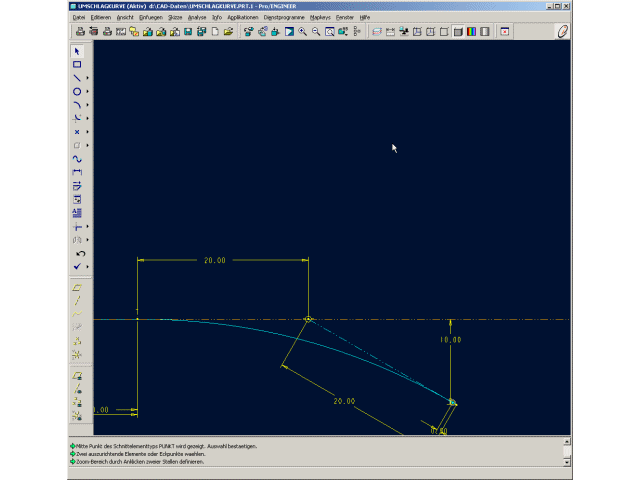The image size is (640, 480).
Task: Open the Datei menu
Action: [79, 18]
